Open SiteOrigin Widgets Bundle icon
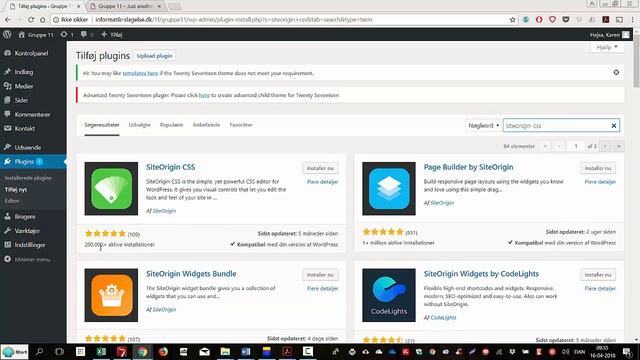 coord(111,295)
